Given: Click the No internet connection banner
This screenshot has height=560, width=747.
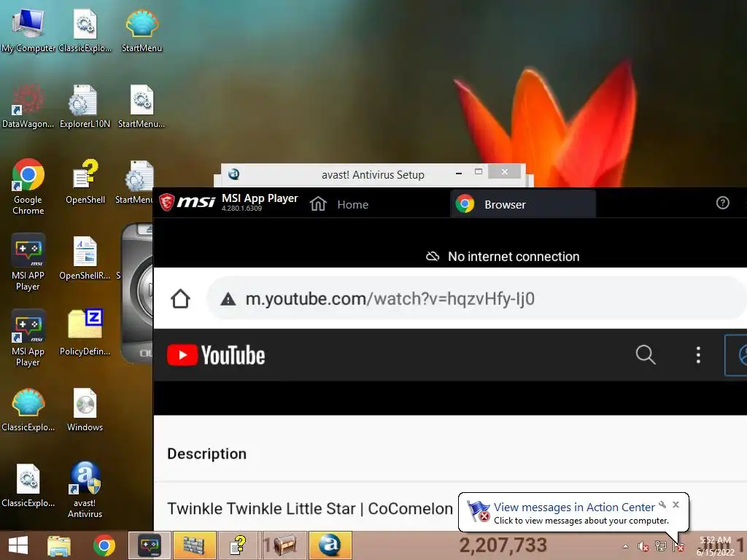Looking at the screenshot, I should 502,257.
